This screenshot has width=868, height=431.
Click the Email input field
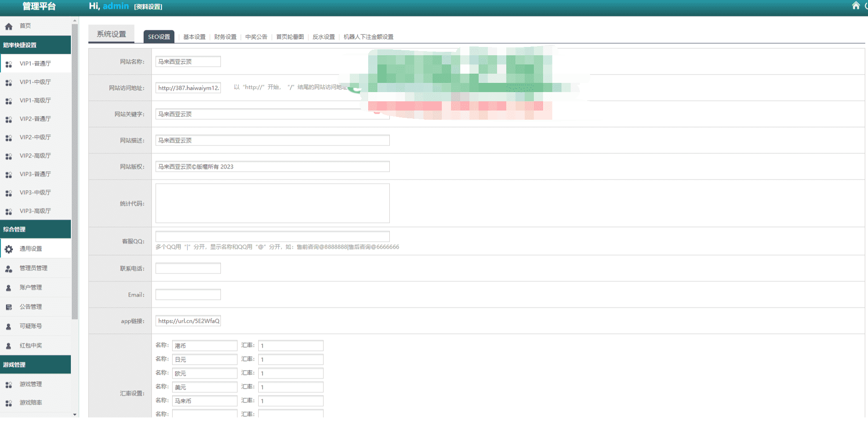point(188,295)
